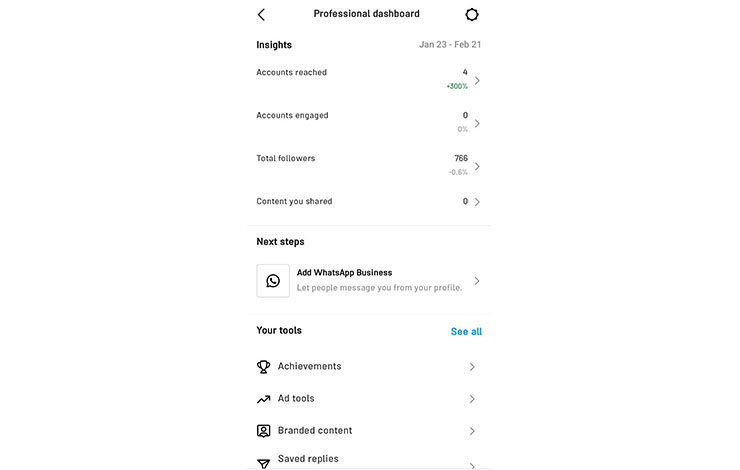Expand Accounts engaged chevron
This screenshot has height=470, width=740.
pyautogui.click(x=477, y=123)
